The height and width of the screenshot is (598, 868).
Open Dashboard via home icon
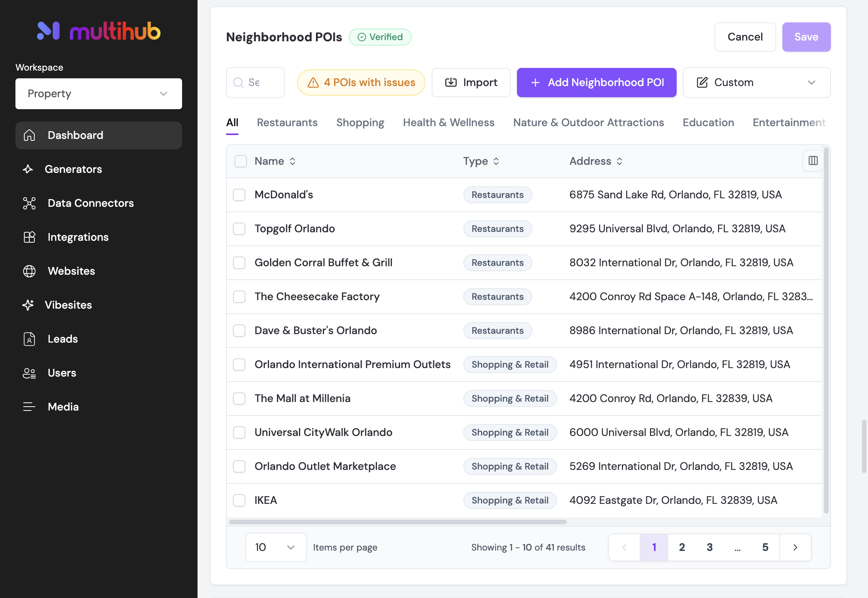click(x=29, y=135)
